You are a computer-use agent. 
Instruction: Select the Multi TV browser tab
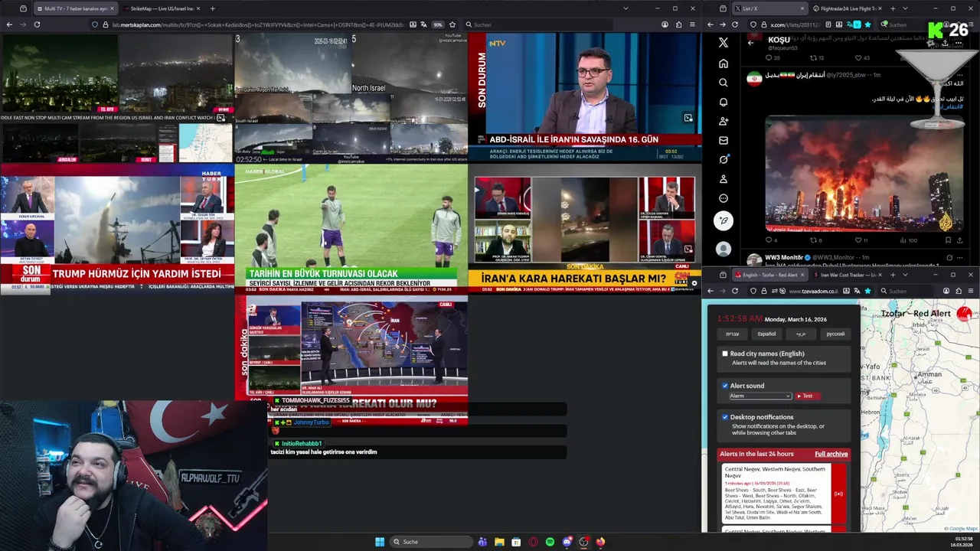[74, 8]
